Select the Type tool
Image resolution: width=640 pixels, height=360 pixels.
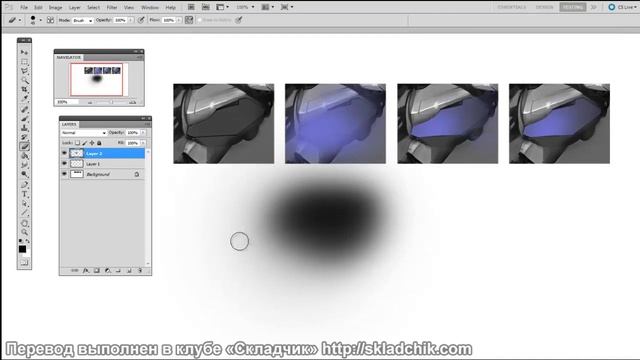[x=24, y=194]
